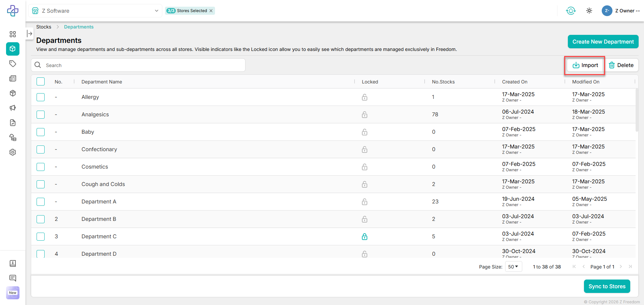Click the sun theme toggle icon
The height and width of the screenshot is (305, 644).
(589, 11)
